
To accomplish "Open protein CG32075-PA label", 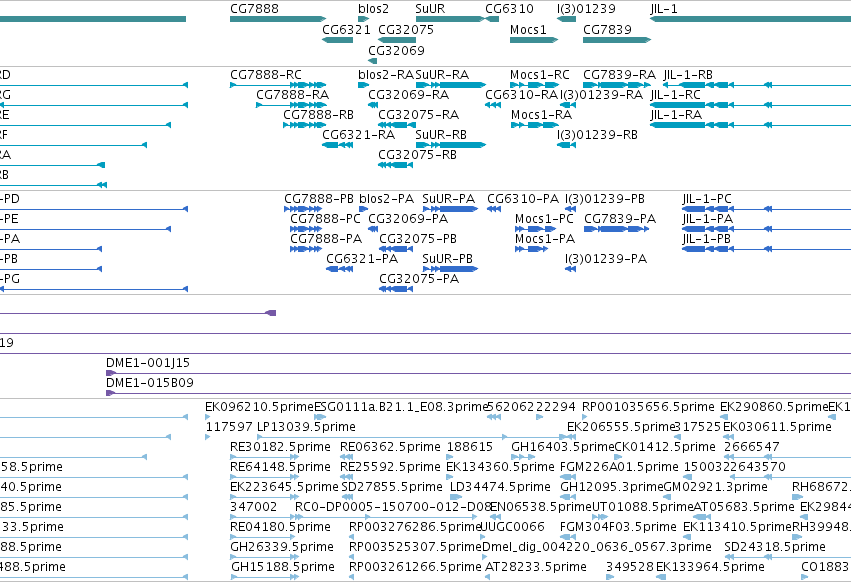I will tap(419, 279).
